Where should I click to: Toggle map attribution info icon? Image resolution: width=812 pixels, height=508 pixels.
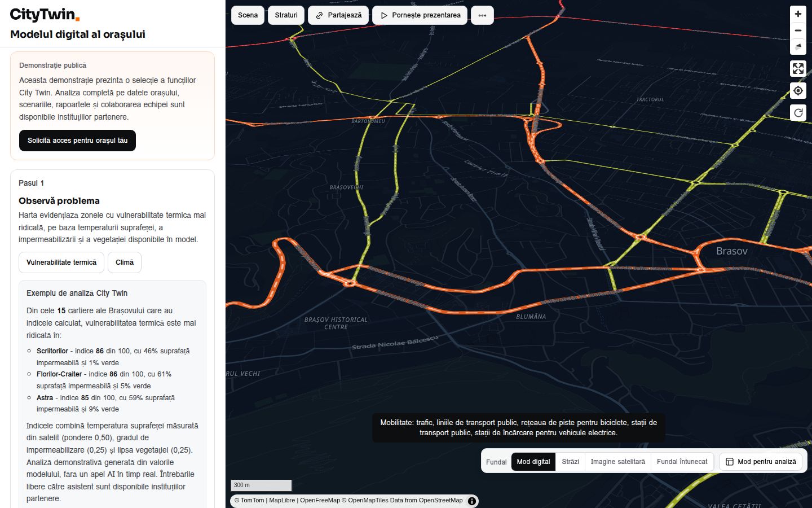472,501
